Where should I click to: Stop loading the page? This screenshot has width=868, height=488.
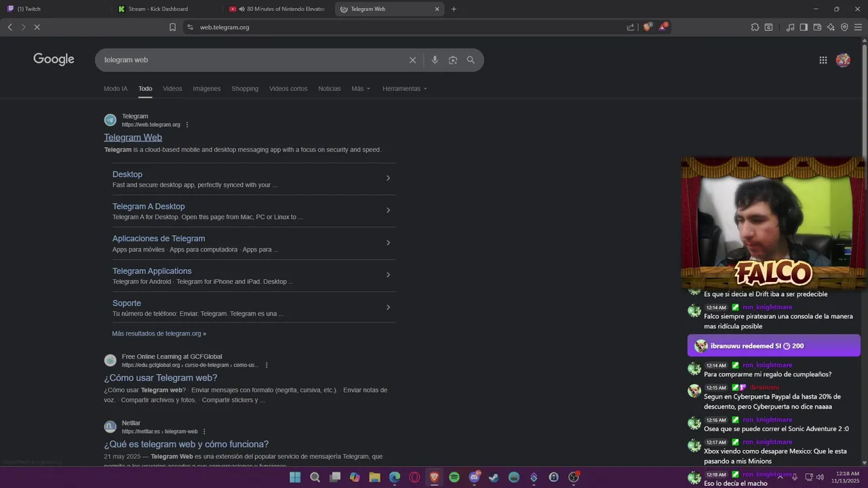[x=37, y=27]
